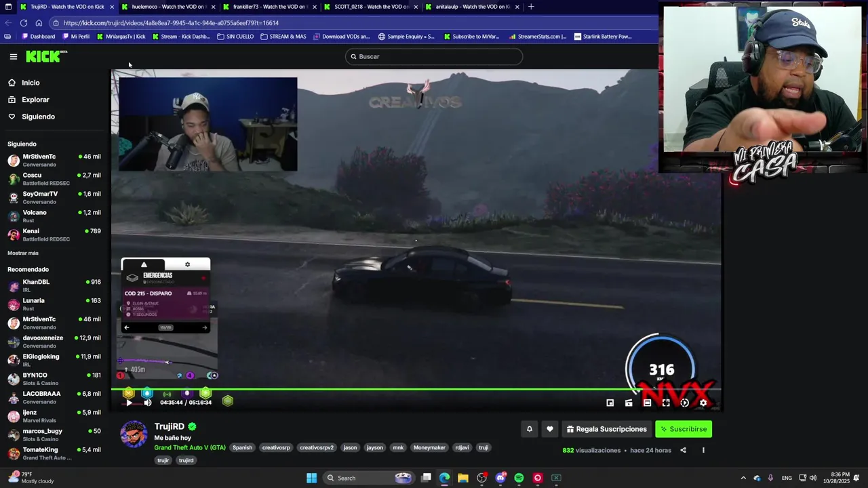
Task: Open SoyOmarTV channel in sidebar
Action: point(54,198)
